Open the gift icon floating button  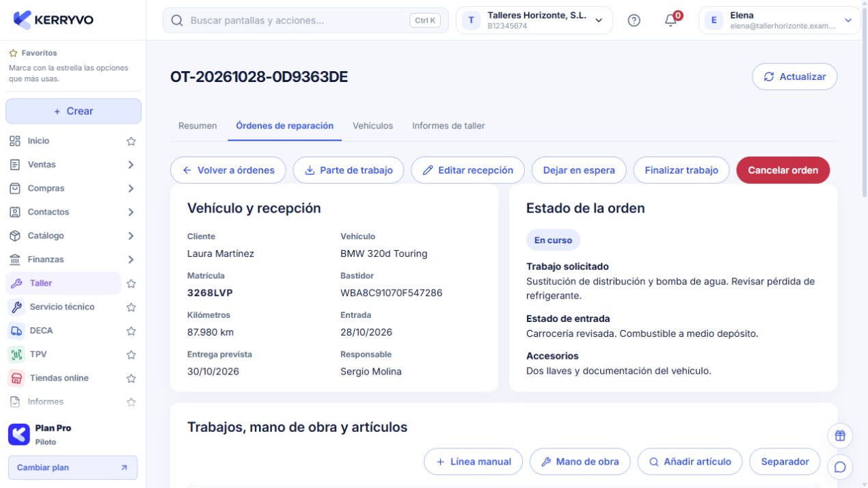840,435
